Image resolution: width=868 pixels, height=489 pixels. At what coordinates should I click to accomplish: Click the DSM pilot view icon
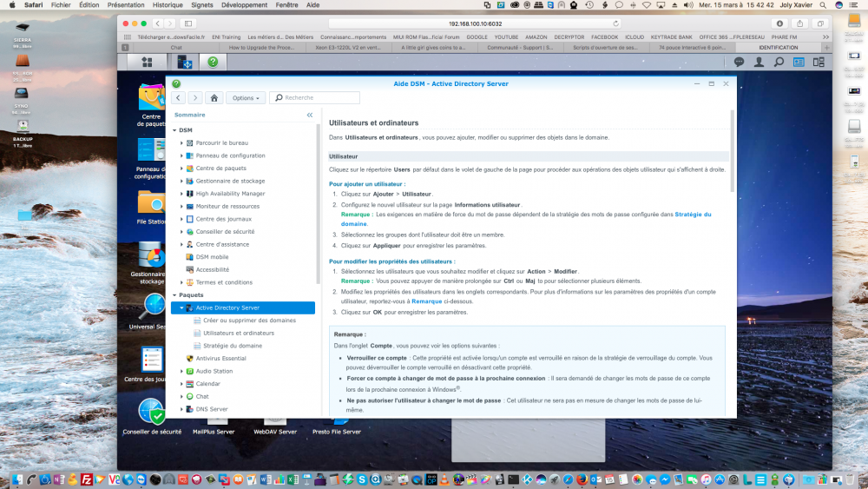[819, 62]
